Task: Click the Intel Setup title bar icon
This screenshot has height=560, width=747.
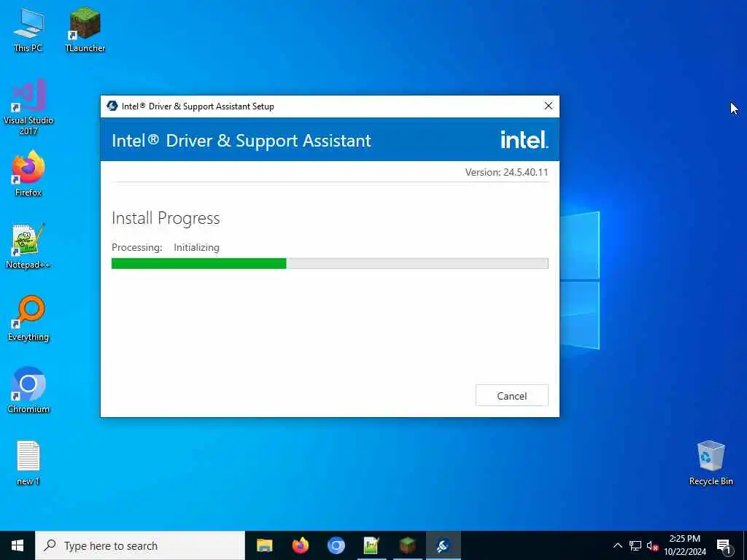Action: (x=112, y=106)
